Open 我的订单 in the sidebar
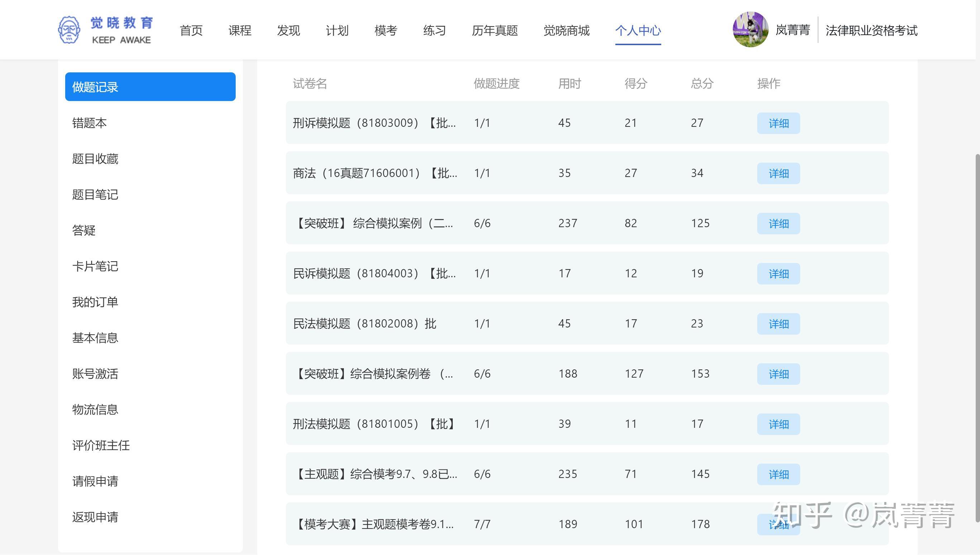The image size is (980, 555). (95, 302)
